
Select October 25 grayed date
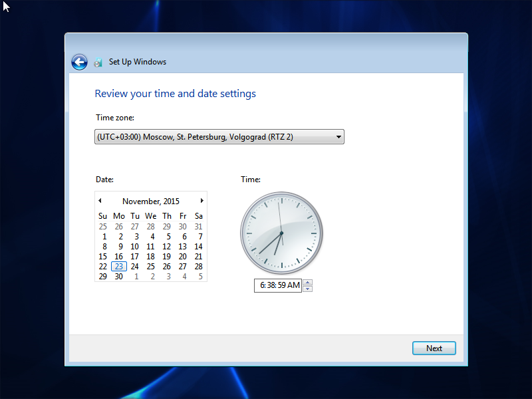click(103, 226)
